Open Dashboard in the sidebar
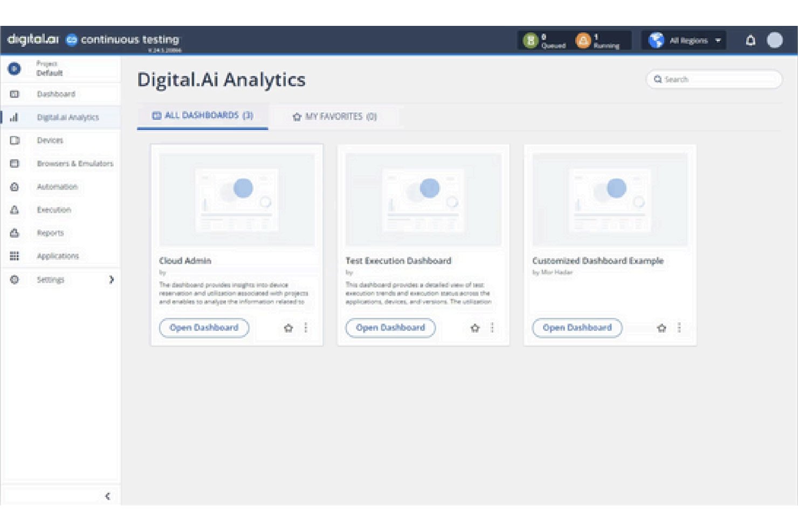The height and width of the screenshot is (532, 798). (56, 94)
